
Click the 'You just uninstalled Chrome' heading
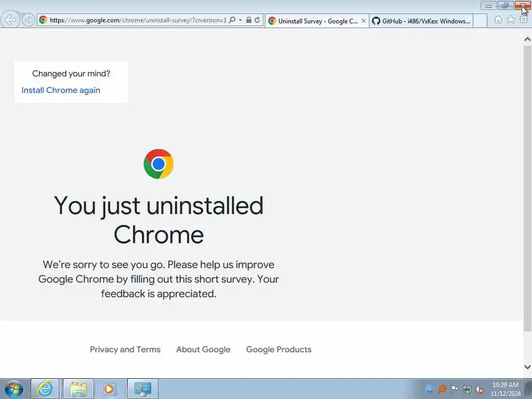tap(158, 220)
